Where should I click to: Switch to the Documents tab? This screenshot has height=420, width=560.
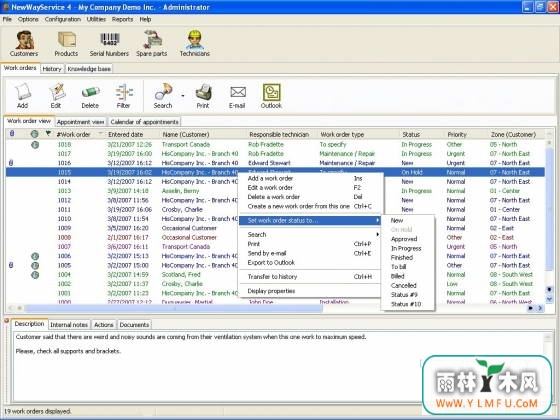coord(134,325)
